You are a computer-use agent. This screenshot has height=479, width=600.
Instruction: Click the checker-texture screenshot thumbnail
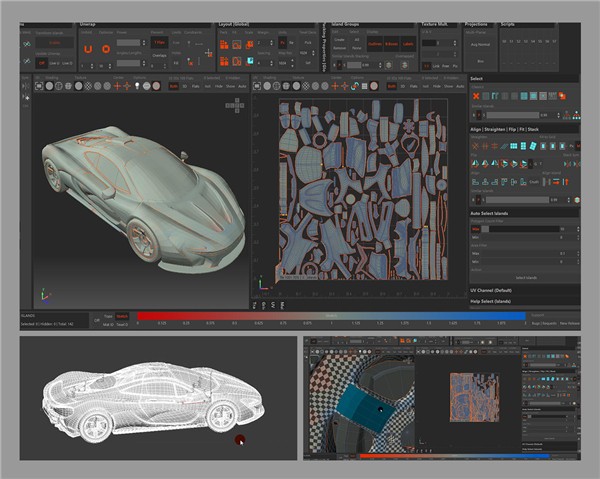coord(442,398)
